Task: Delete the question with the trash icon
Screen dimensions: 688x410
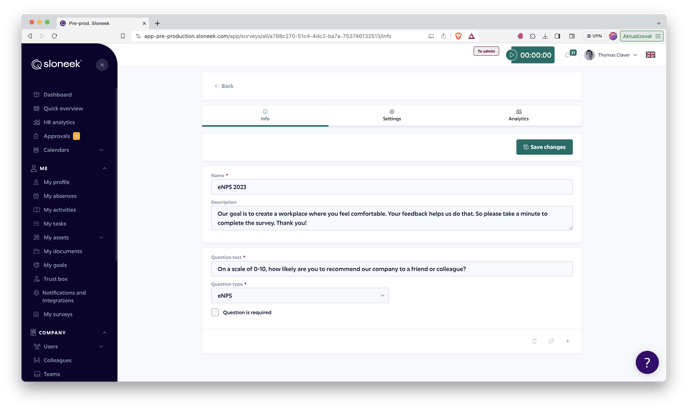Action: click(x=534, y=341)
